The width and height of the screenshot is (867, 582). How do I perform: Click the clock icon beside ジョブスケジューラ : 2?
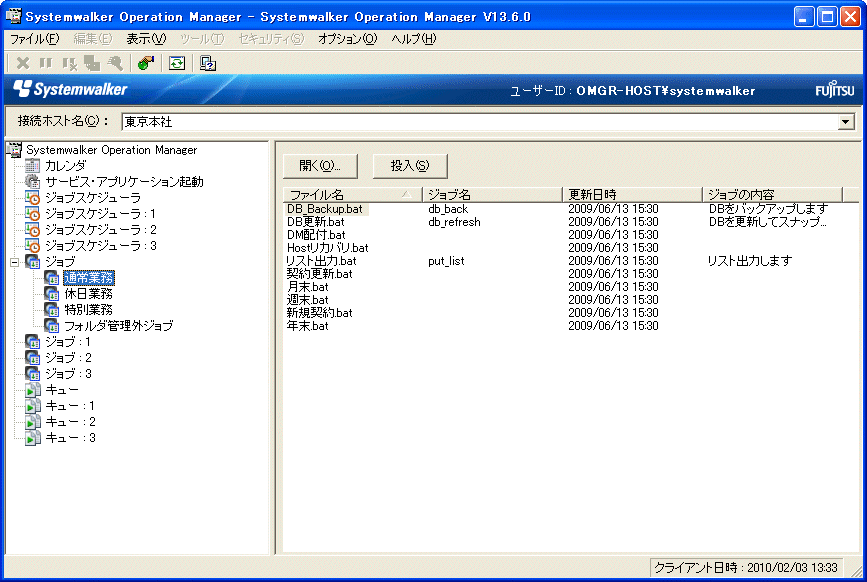click(x=33, y=229)
